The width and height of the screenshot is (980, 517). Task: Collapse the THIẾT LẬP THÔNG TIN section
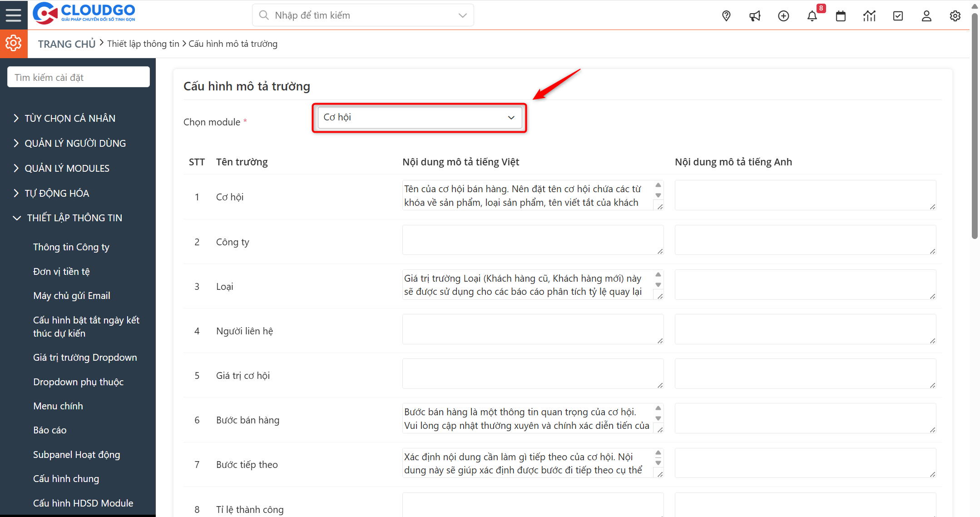coord(74,218)
